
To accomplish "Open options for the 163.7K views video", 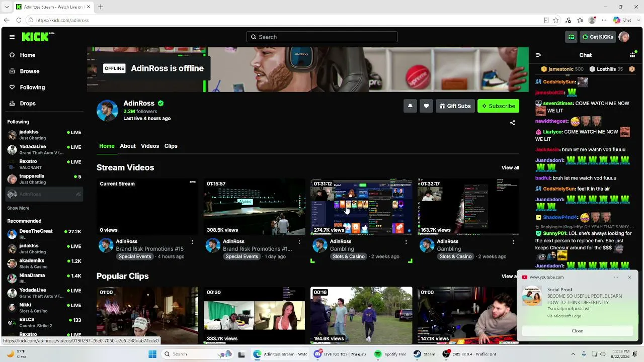I will [513, 242].
